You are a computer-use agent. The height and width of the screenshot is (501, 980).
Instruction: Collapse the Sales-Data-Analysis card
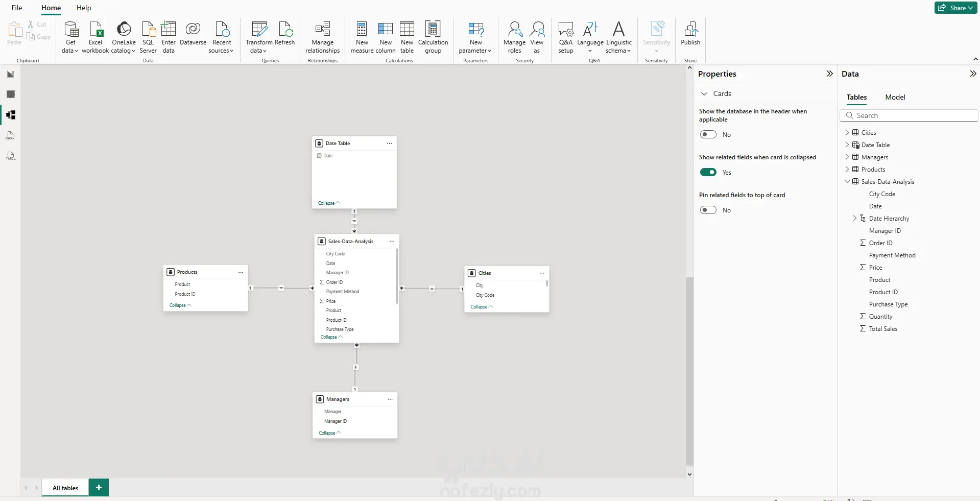click(331, 337)
